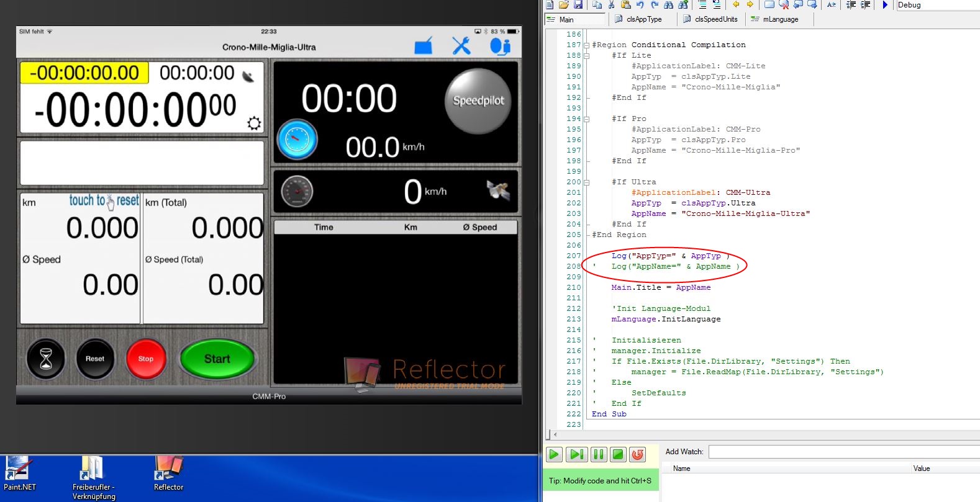This screenshot has height=502, width=980.
Task: Click the timer settings gear icon
Action: (254, 123)
